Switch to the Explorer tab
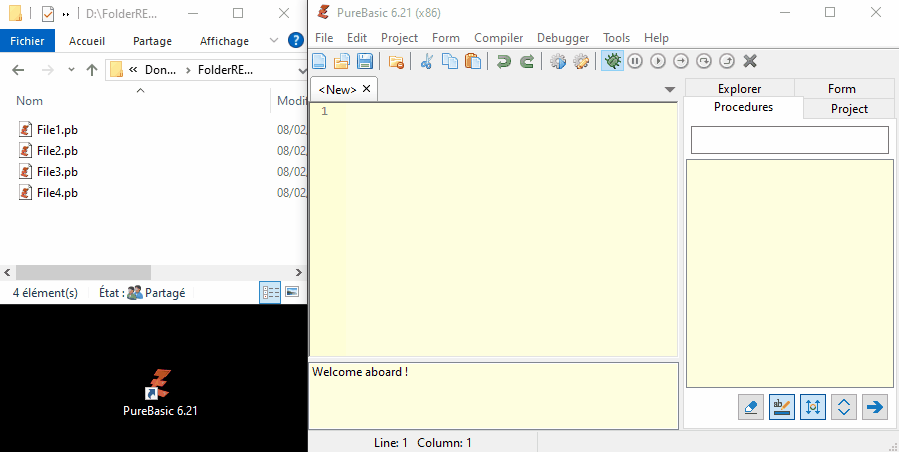899x452 pixels. point(739,89)
